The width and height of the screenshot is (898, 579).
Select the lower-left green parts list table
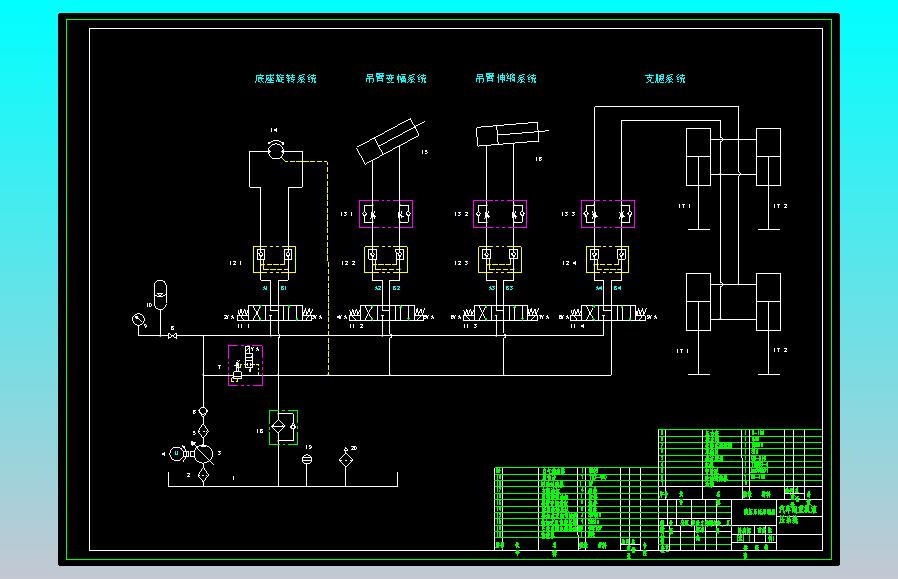pyautogui.click(x=576, y=509)
